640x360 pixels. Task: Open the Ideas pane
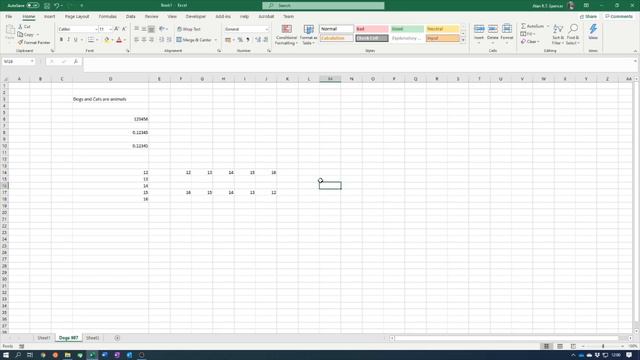pos(593,33)
